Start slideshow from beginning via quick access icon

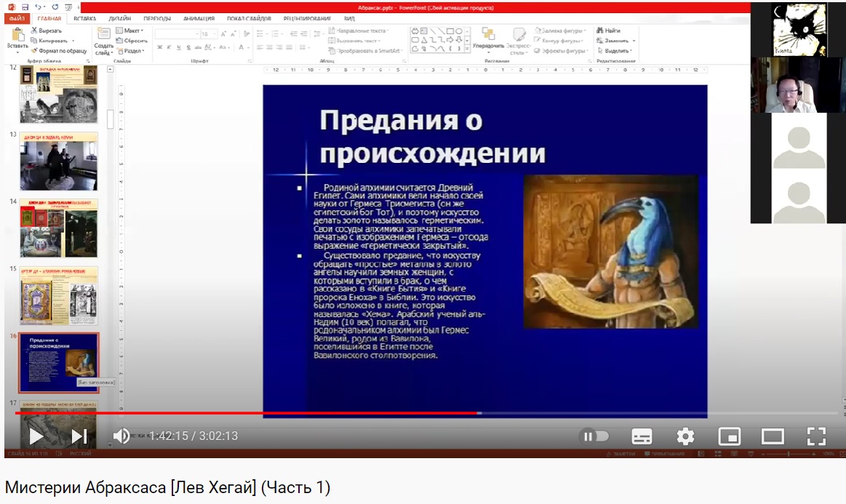[68, 7]
